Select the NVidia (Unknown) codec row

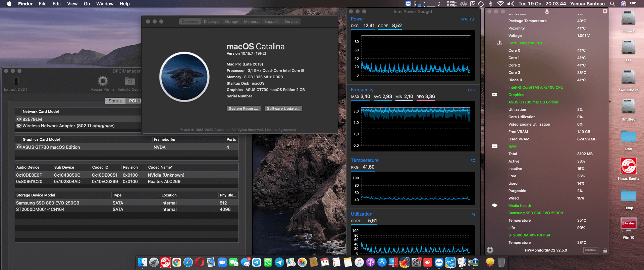[x=127, y=175]
